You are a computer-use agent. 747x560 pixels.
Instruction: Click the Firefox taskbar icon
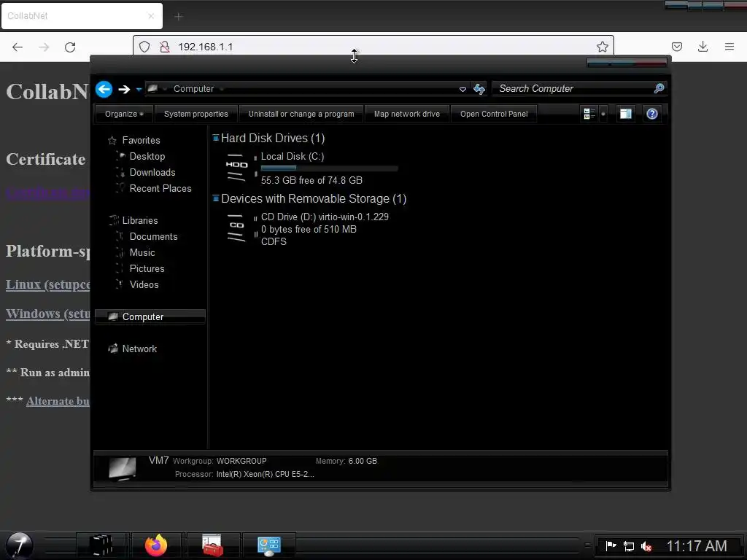click(156, 545)
